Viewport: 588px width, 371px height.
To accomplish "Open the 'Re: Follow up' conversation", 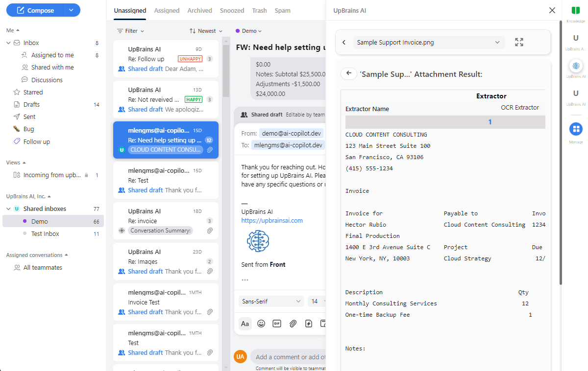I will [x=166, y=59].
